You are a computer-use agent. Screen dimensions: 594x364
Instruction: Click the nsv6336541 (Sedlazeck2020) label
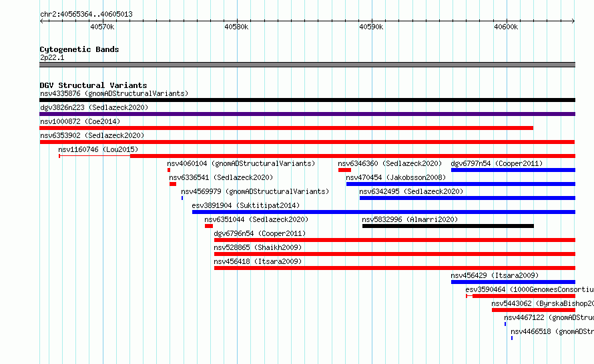tap(221, 177)
